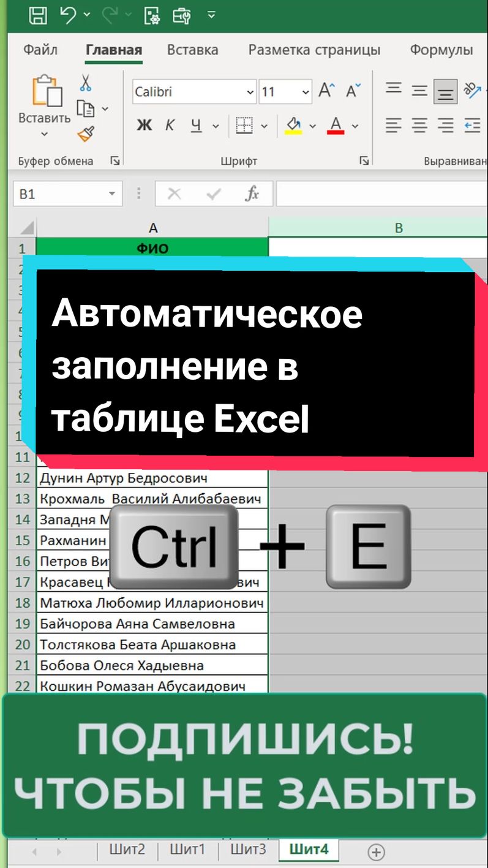Viewport: 488px width, 868px height.
Task: Select the ФИО header cell
Action: (152, 248)
